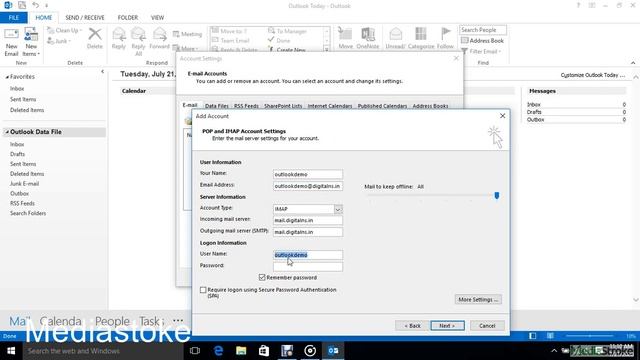Click Windows Start button
640x360 pixels.
pos(11,351)
